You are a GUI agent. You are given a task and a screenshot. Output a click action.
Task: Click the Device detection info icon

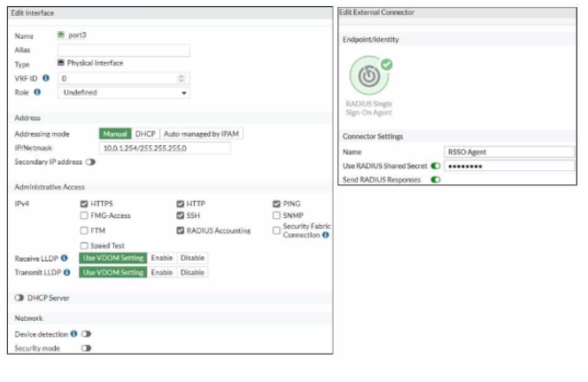click(73, 333)
